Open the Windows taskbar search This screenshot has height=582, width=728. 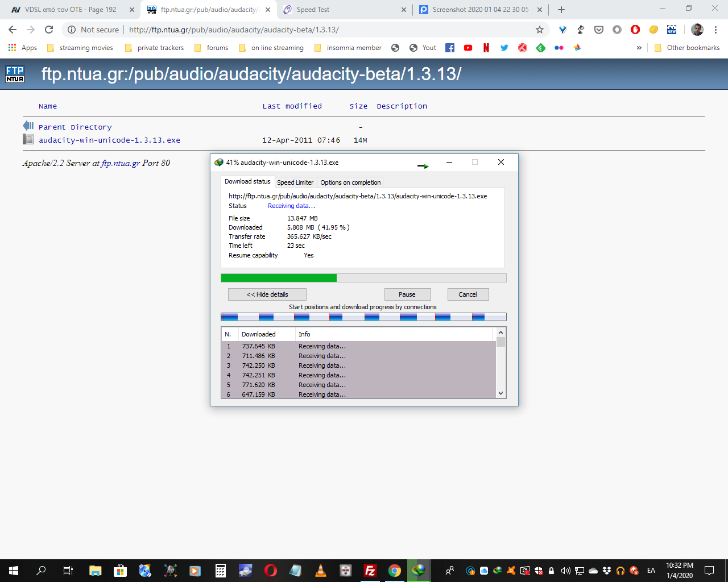pos(41,571)
